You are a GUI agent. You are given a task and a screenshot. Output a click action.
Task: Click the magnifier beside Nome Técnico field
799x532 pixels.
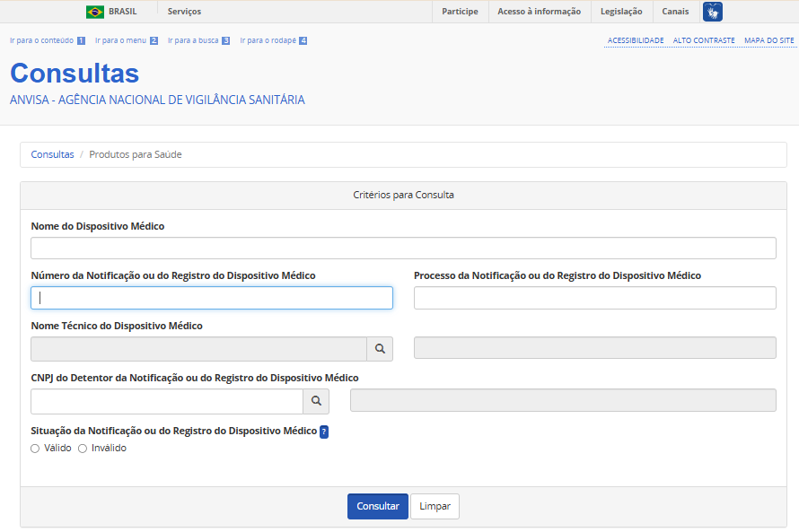click(x=380, y=349)
